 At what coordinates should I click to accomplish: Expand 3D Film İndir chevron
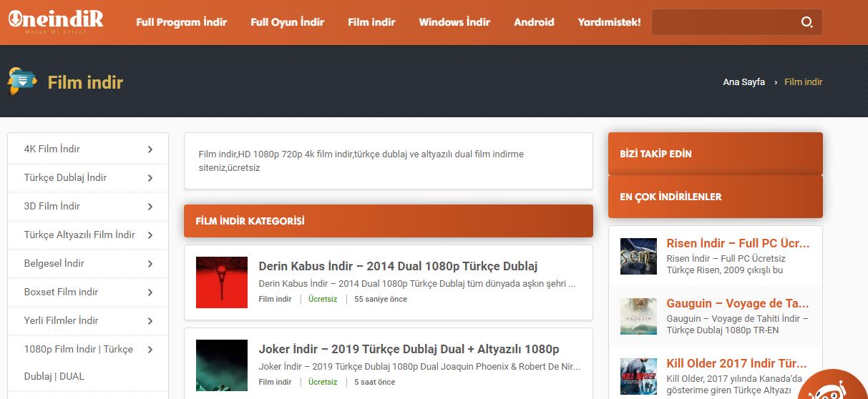coord(150,207)
